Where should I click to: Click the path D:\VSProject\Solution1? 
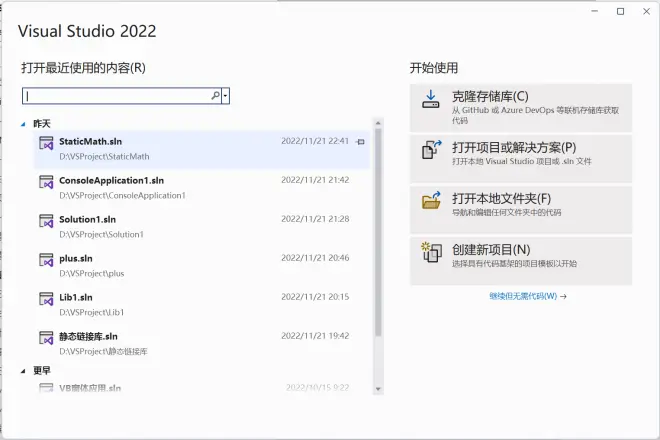pos(101,235)
